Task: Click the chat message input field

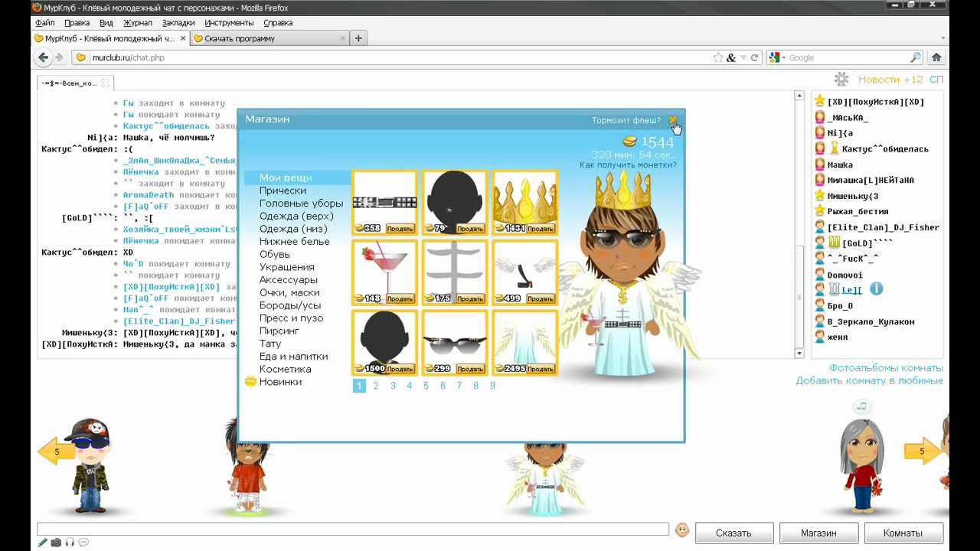Action: click(x=353, y=529)
